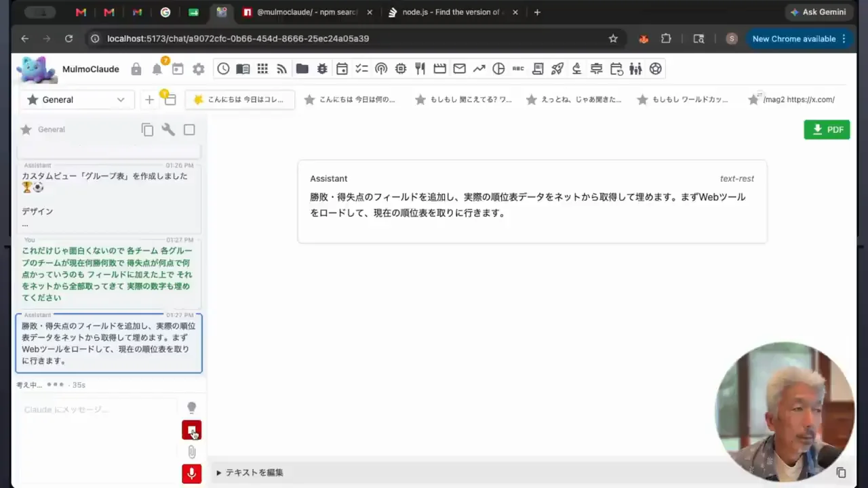
Task: Click the rocket icon in the toolbar
Action: 557,68
